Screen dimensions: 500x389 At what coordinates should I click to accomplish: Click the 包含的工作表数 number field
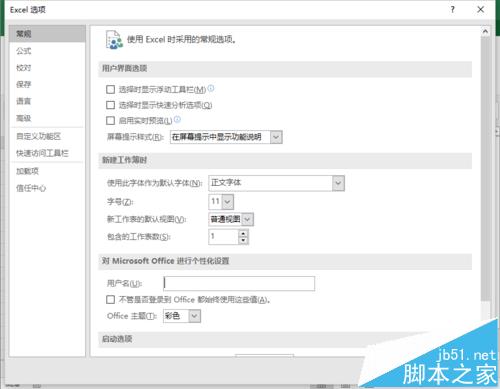click(224, 237)
